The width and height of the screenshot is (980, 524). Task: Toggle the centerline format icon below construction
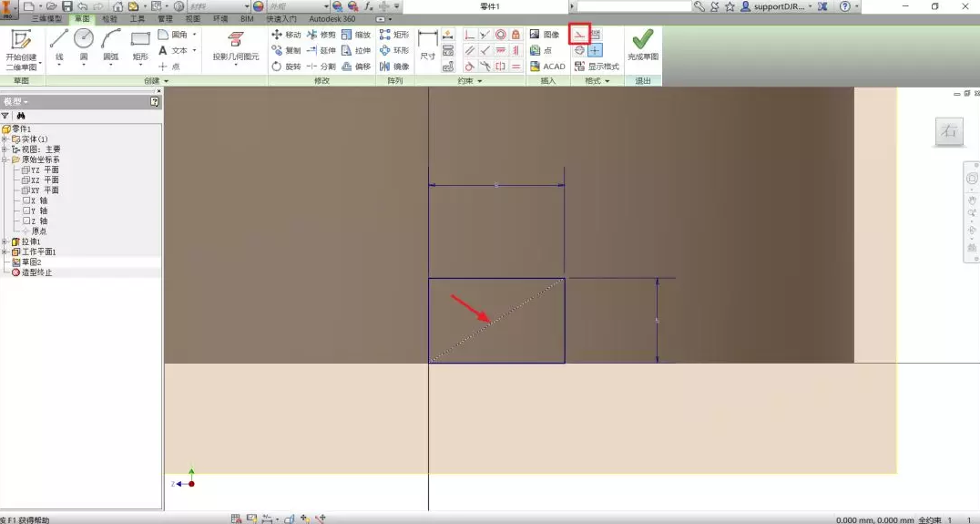coord(579,50)
